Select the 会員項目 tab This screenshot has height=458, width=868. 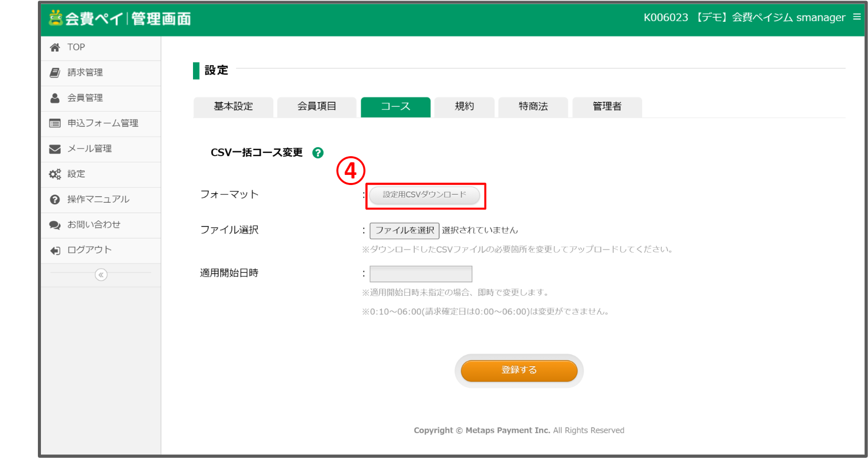[317, 107]
